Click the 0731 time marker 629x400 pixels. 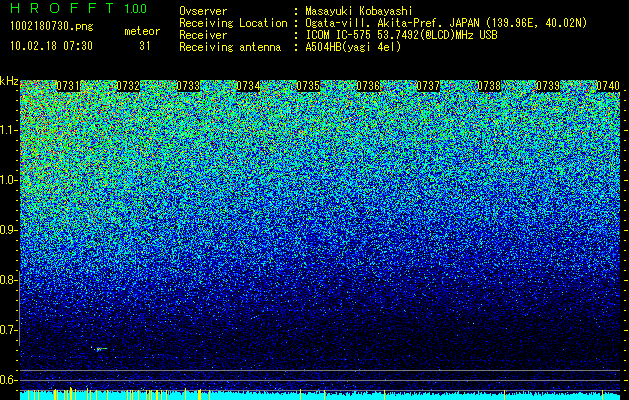[68, 86]
